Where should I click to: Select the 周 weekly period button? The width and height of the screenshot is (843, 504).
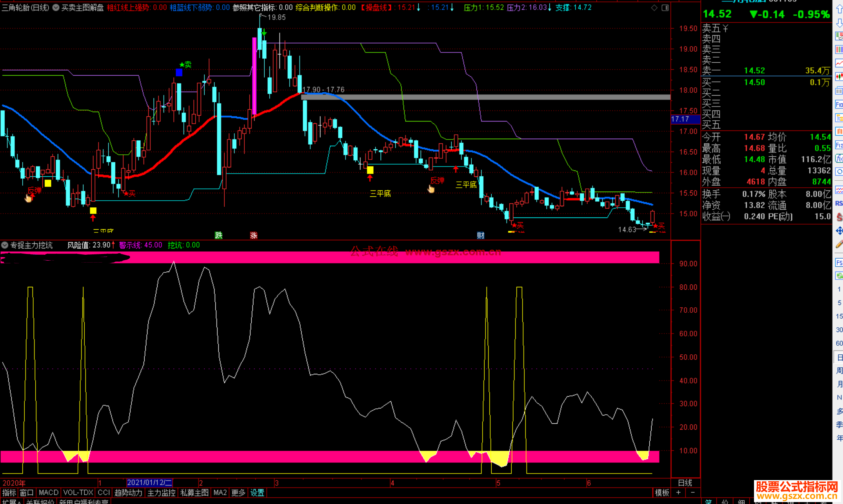pyautogui.click(x=839, y=370)
